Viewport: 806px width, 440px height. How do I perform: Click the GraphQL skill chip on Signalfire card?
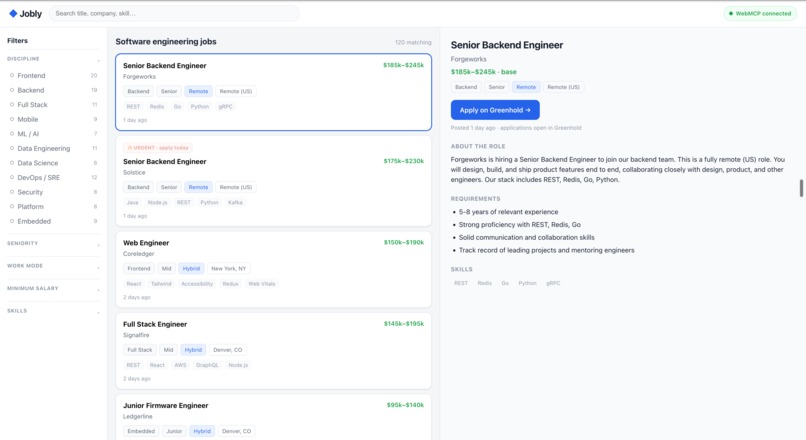tap(207, 365)
